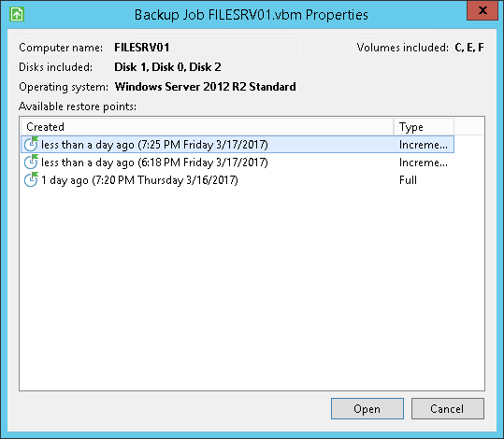The width and height of the screenshot is (504, 439).
Task: Click restore point icon for 7:25 PM Friday
Action: coord(31,144)
